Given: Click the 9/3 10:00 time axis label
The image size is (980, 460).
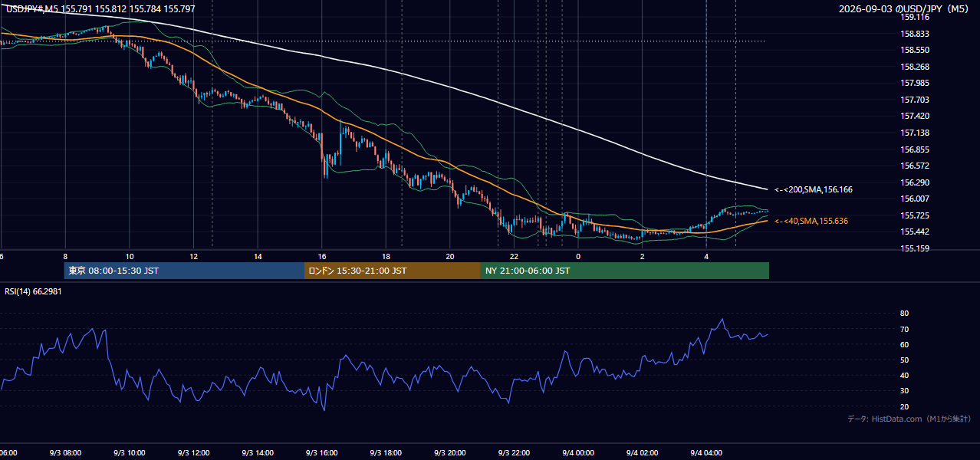Looking at the screenshot, I should tap(129, 452).
